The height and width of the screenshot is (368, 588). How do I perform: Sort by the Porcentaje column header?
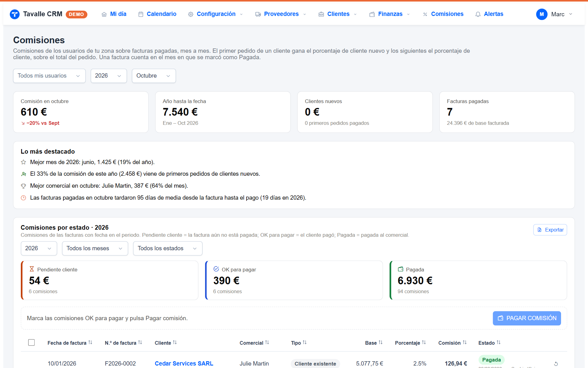tap(410, 343)
